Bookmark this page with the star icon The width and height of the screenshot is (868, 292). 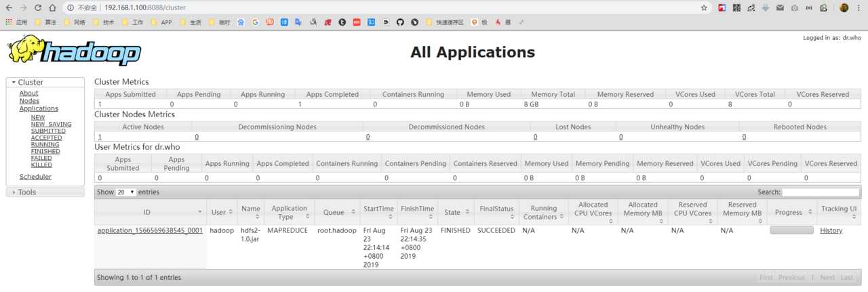[704, 7]
